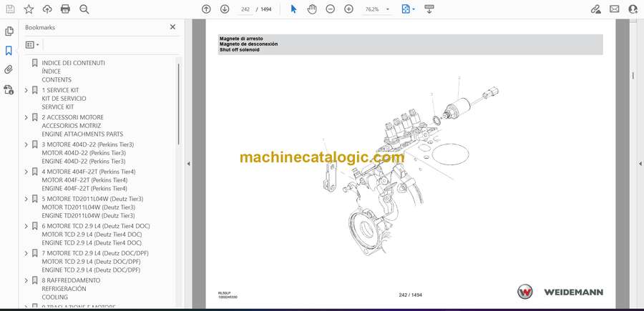Open the security settings panel icon

pyautogui.click(x=9, y=89)
